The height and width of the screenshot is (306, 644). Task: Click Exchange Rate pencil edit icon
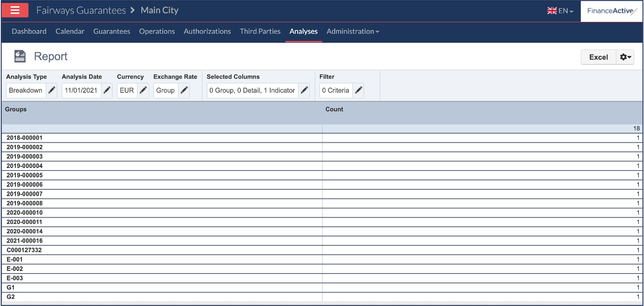(184, 91)
